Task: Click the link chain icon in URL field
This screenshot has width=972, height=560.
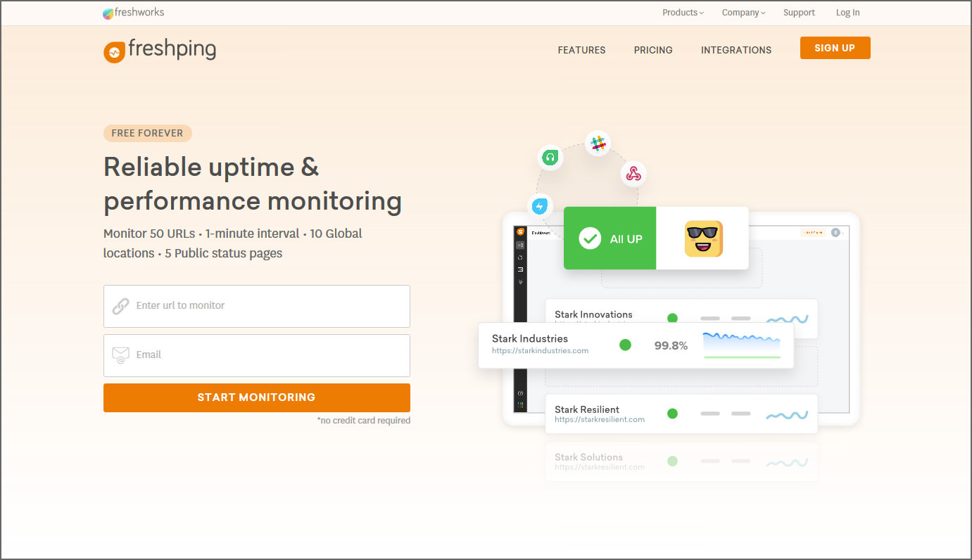Action: (120, 306)
